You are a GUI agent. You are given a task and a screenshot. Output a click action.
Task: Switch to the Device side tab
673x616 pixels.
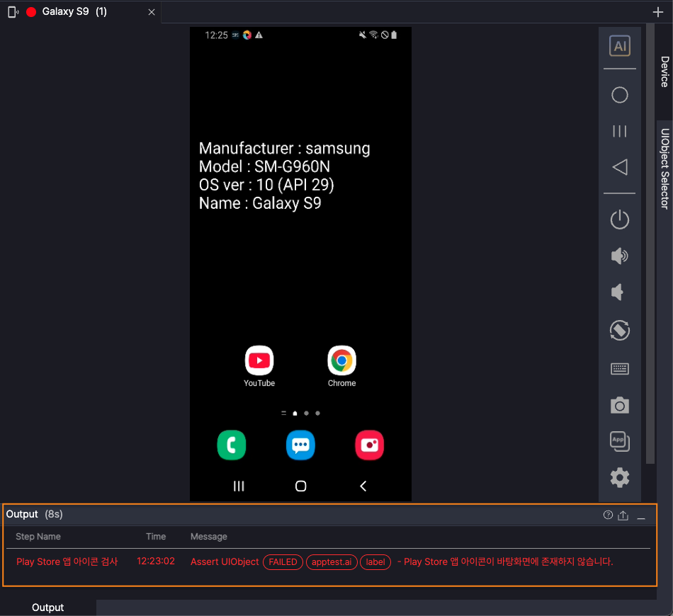664,72
